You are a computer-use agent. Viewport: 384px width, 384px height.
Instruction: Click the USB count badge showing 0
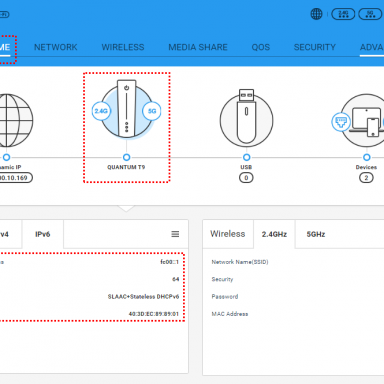click(x=246, y=178)
